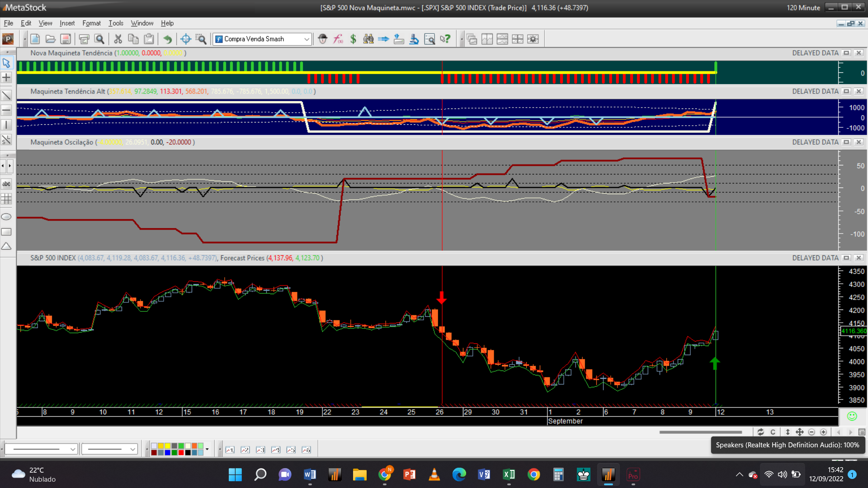Screen dimensions: 868x488
Task: Pick the red color swatch
Action: point(181,452)
